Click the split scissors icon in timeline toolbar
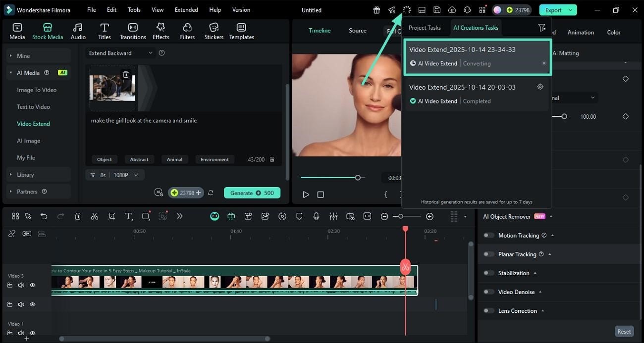Viewport: 644px width, 343px height. click(95, 216)
